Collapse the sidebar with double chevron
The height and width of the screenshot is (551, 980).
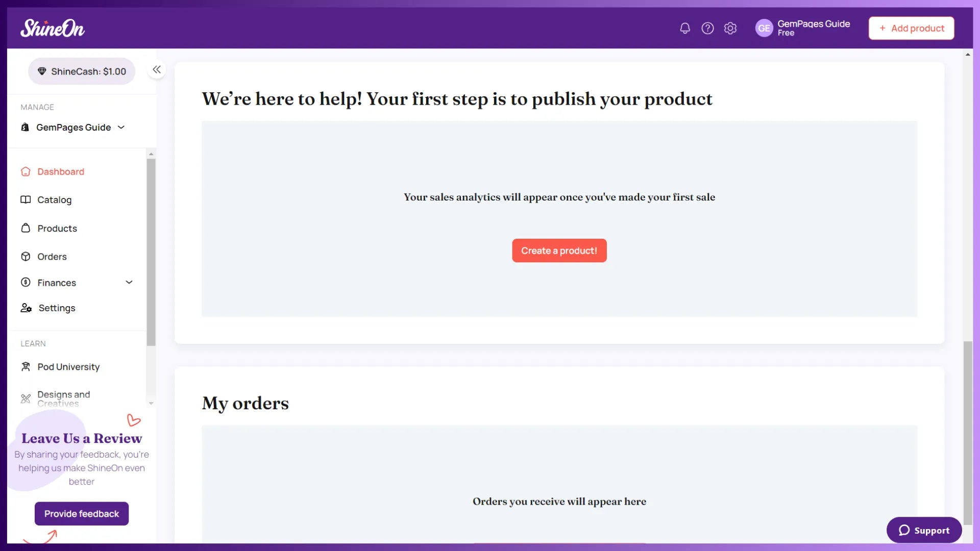pyautogui.click(x=157, y=69)
